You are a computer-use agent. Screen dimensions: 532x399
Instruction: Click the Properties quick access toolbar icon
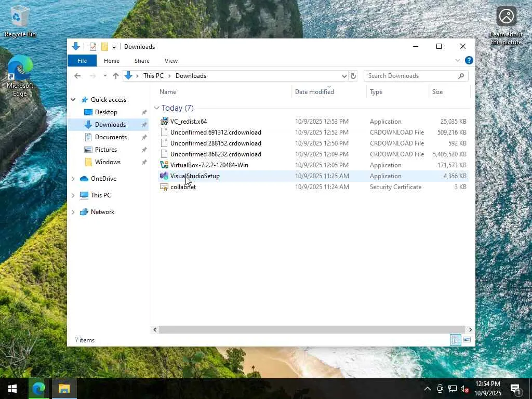[x=92, y=46]
